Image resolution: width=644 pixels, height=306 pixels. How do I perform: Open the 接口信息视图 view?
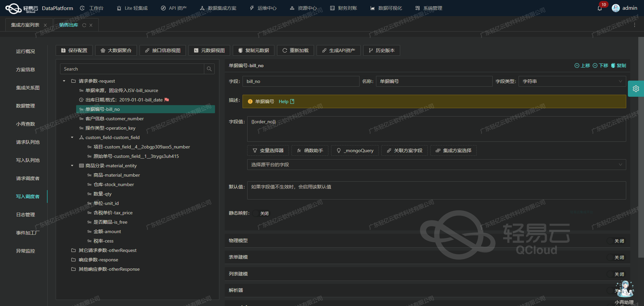[163, 50]
